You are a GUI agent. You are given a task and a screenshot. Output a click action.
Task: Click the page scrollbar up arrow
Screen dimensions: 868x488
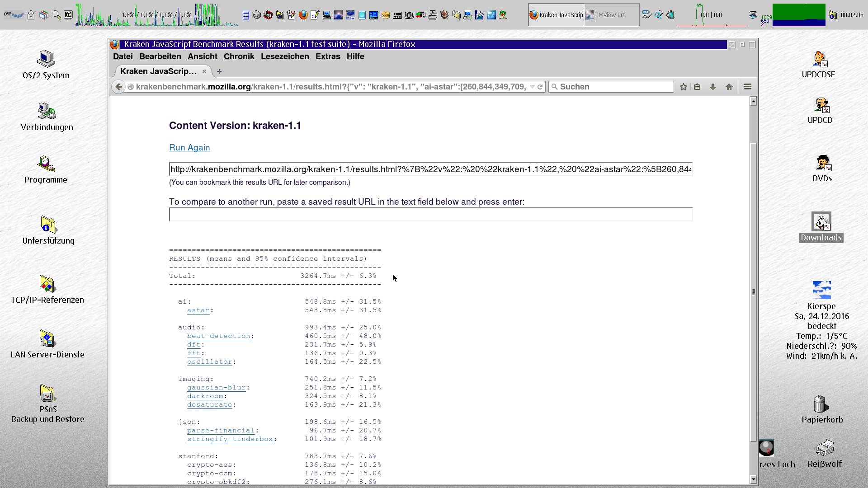point(753,101)
